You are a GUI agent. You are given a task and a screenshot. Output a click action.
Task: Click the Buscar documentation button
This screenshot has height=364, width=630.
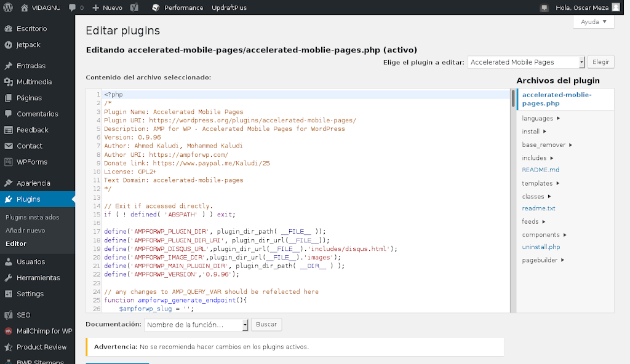coord(266,324)
